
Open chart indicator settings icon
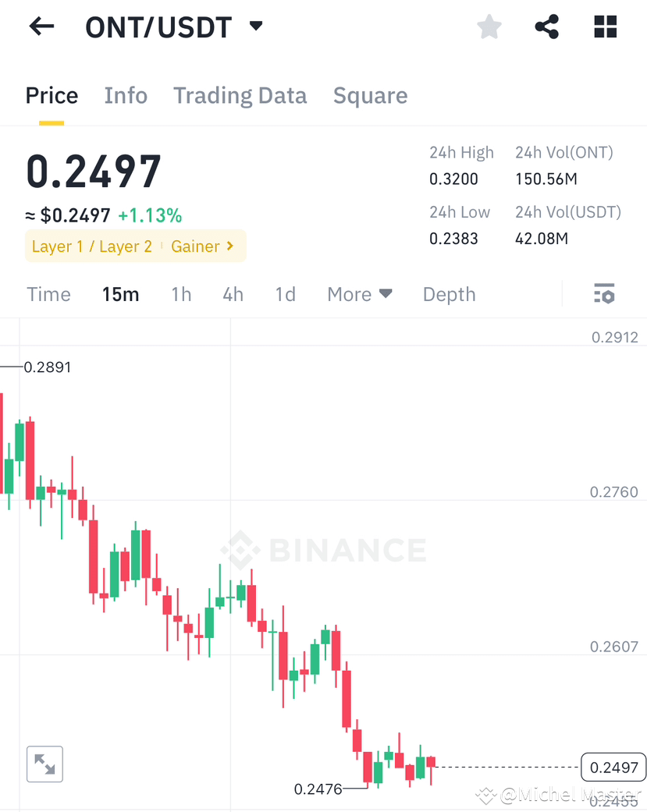pos(604,293)
